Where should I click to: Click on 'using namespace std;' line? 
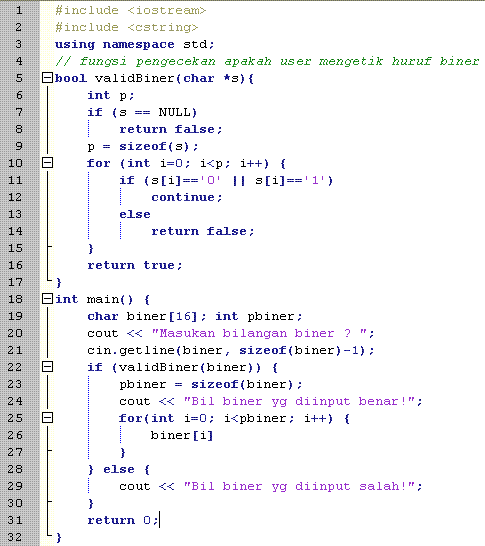(134, 45)
